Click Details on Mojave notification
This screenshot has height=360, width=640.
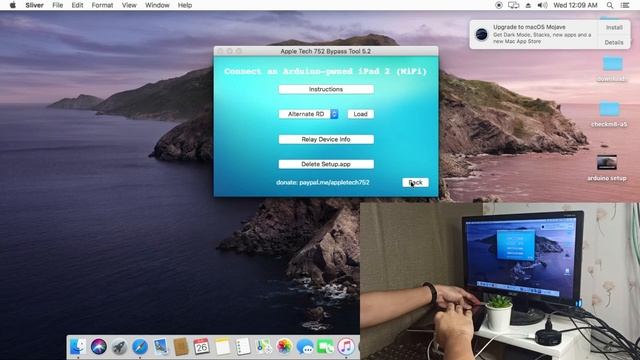coord(614,42)
